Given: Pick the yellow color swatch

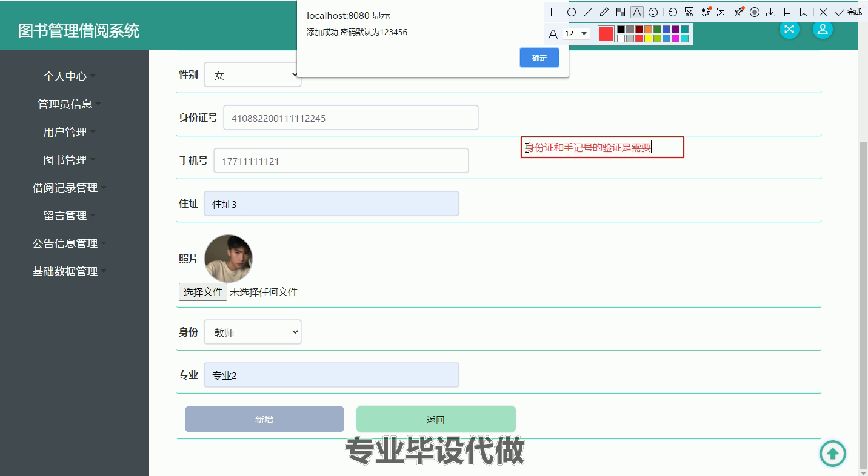Looking at the screenshot, I should click(648, 38).
